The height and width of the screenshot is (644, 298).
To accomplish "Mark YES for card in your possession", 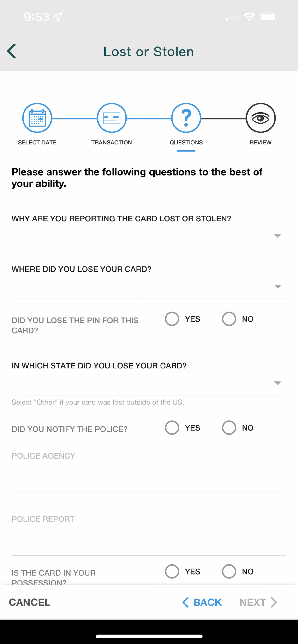I will (172, 571).
